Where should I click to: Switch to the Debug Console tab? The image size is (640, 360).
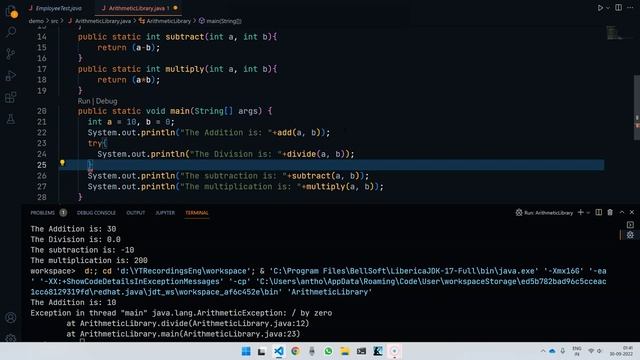(96, 213)
